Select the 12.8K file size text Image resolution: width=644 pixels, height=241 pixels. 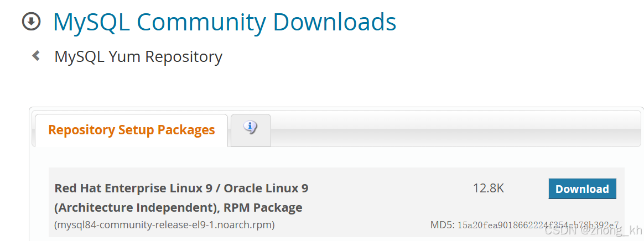click(x=489, y=188)
